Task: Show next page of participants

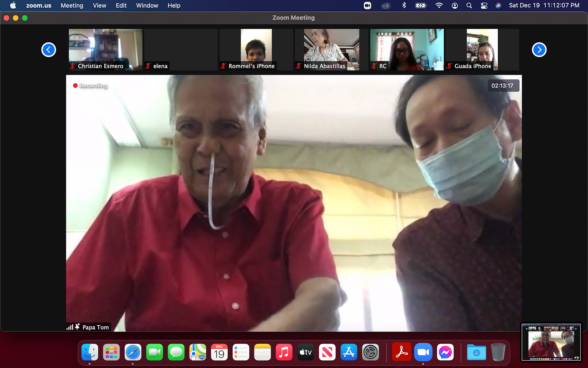Action: coord(539,50)
